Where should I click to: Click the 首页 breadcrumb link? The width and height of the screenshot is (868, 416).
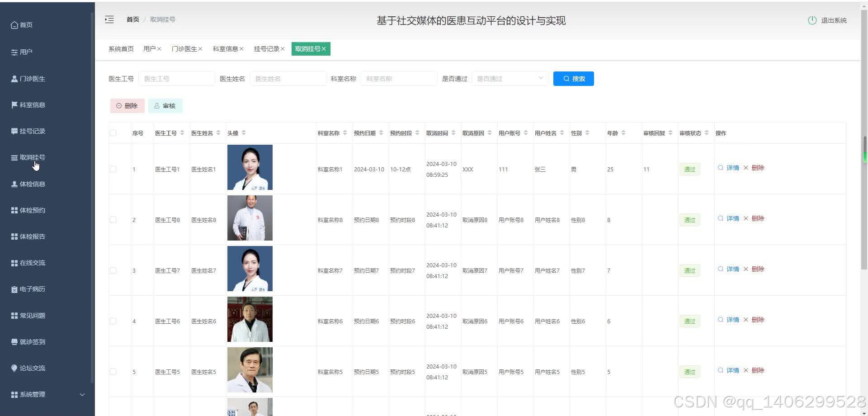133,19
